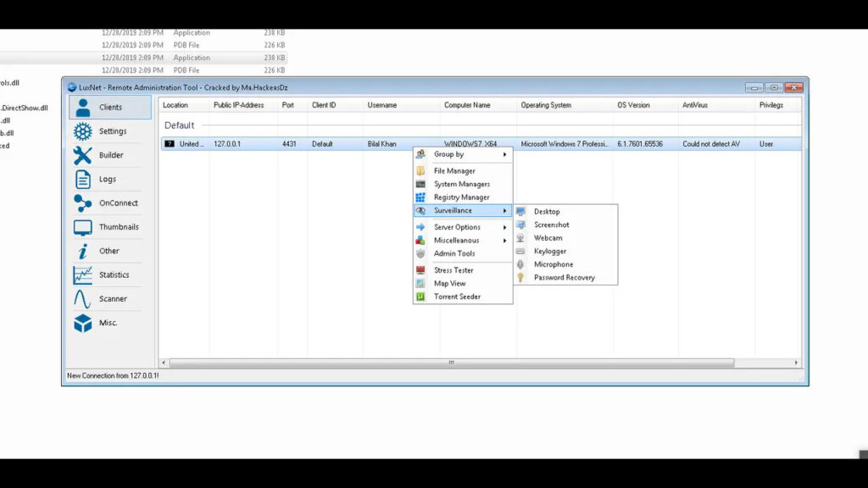
Task: Open the Statistics chart icon
Action: (x=83, y=275)
